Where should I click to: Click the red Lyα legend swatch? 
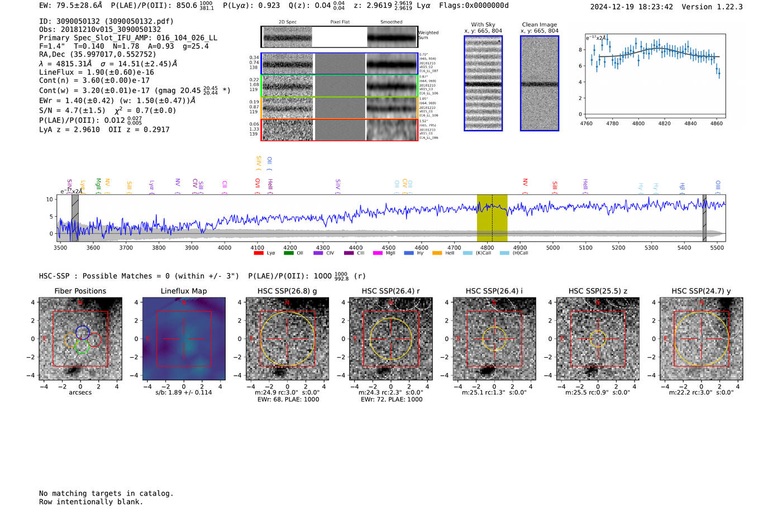259,253
